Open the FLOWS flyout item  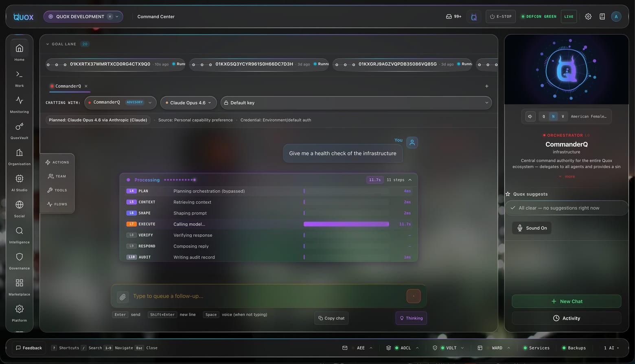click(x=57, y=204)
